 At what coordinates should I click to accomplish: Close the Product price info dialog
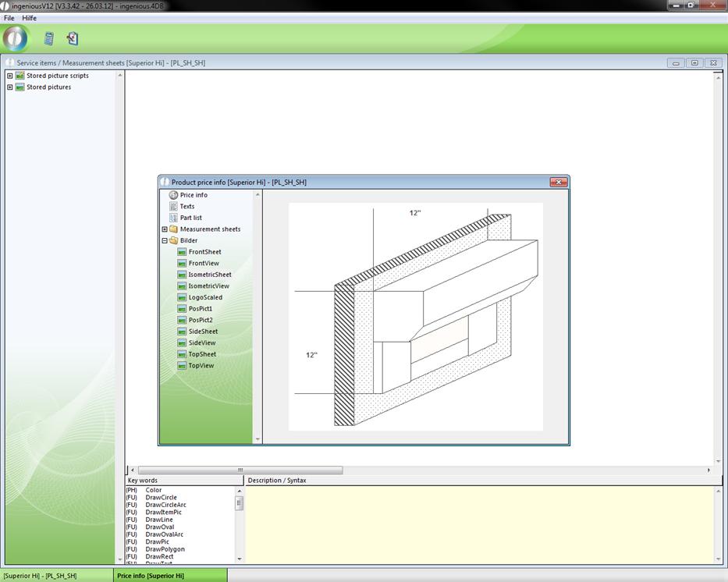pyautogui.click(x=558, y=183)
